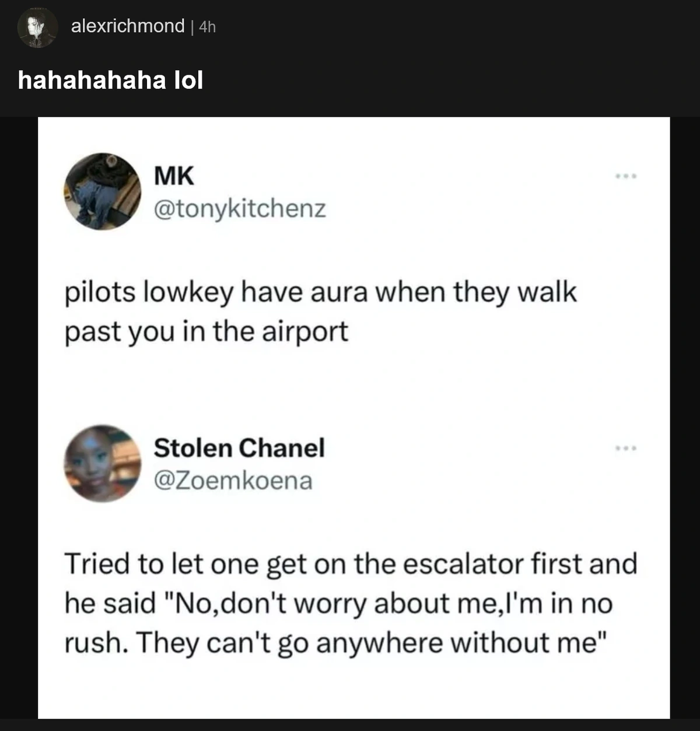
Task: Click the 4h post timestamp
Action: (x=207, y=27)
